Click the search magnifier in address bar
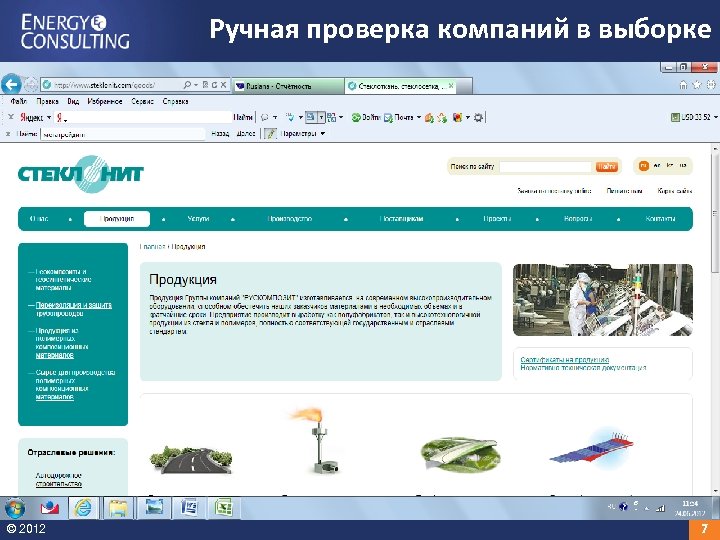The height and width of the screenshot is (540, 720). 187,85
